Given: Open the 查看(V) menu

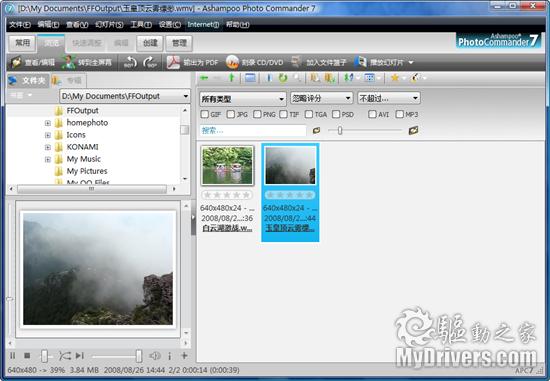Looking at the screenshot, I should click(77, 24).
